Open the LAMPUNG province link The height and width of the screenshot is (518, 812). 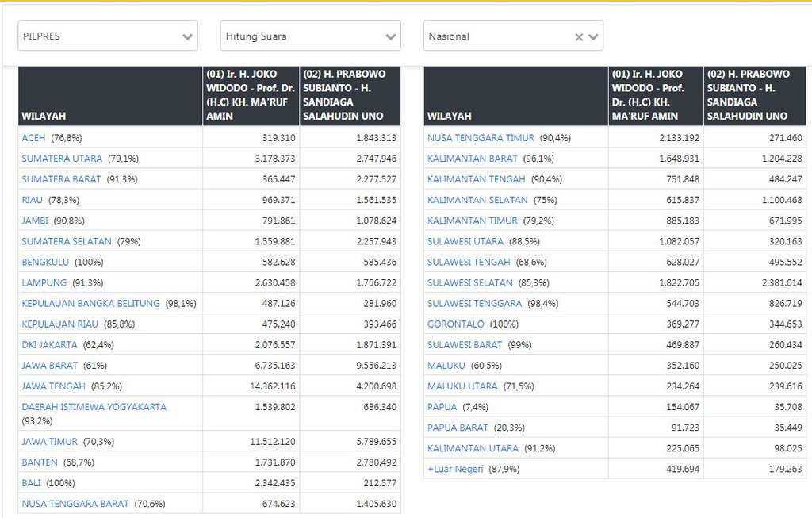[x=44, y=283]
